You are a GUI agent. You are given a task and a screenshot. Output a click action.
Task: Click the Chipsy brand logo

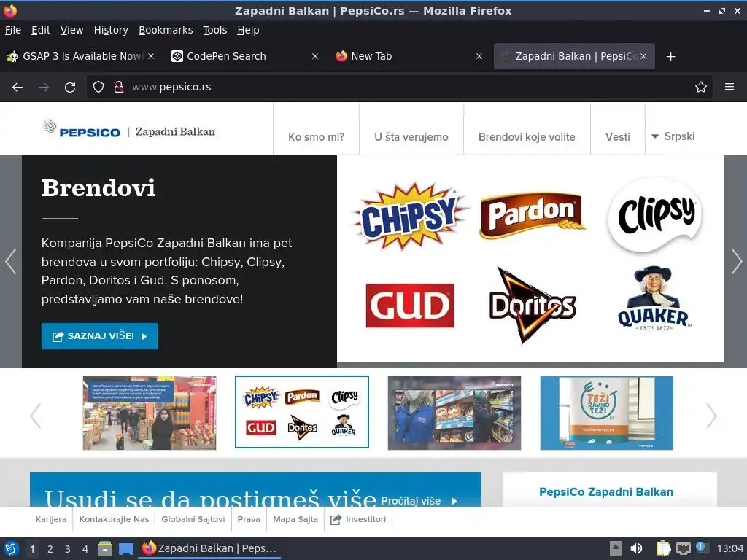click(x=409, y=217)
